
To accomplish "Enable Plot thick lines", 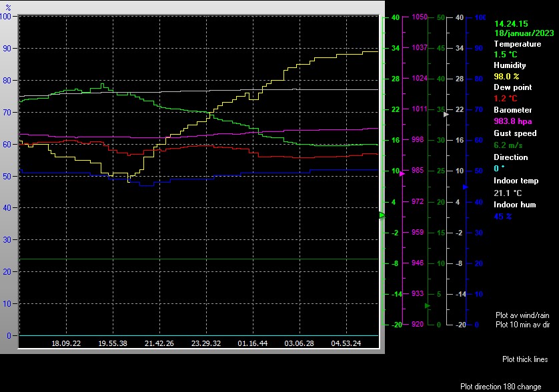I will click(525, 359).
